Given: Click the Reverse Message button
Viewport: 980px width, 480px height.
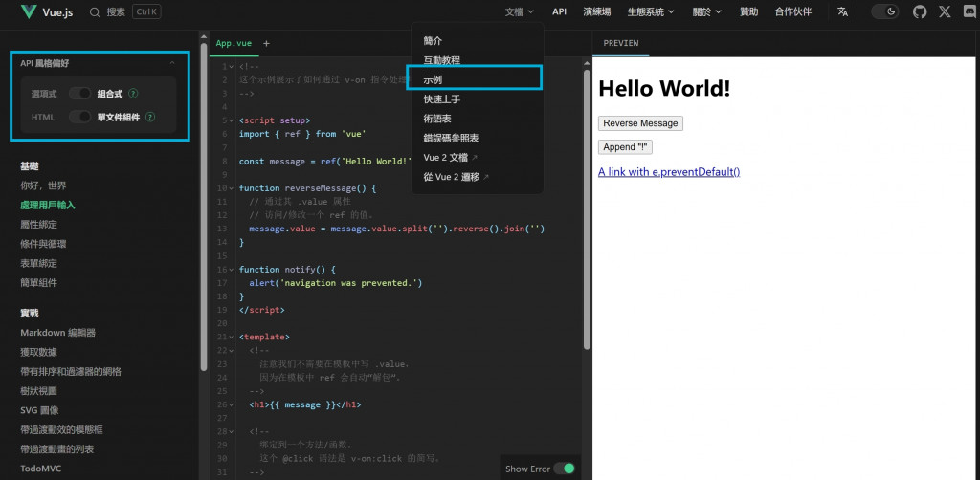Looking at the screenshot, I should [640, 123].
